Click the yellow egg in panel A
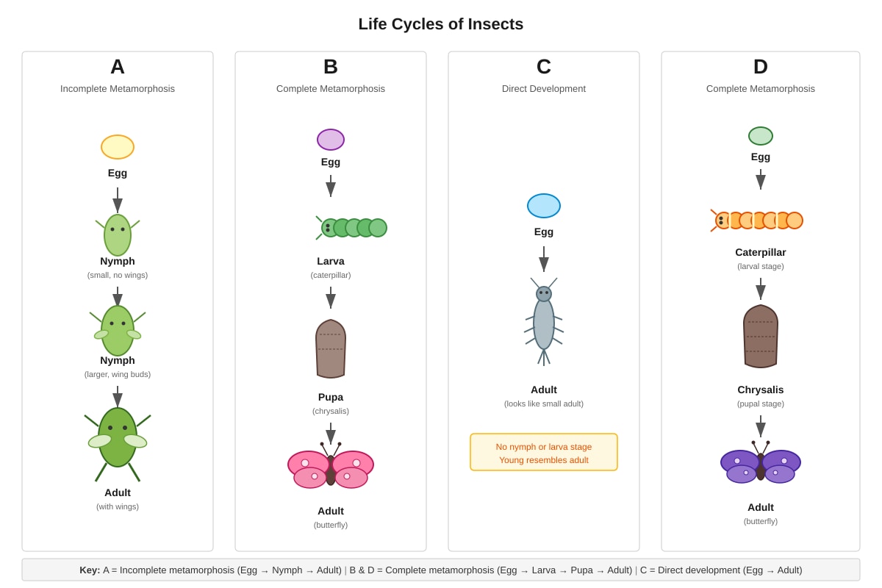The height and width of the screenshot is (588, 882). coord(118,147)
